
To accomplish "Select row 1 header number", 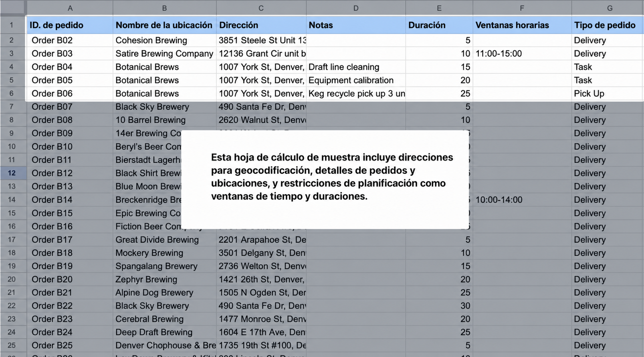I will [x=12, y=25].
